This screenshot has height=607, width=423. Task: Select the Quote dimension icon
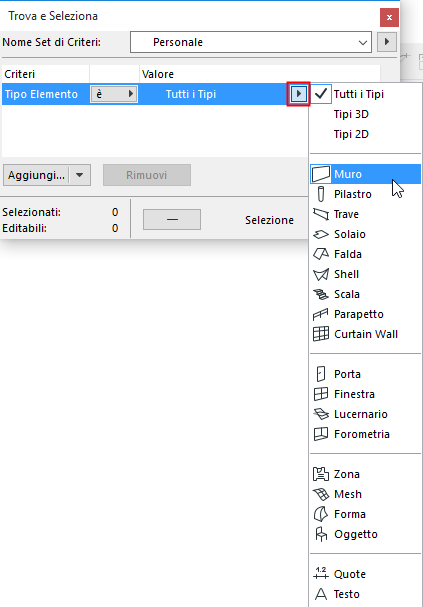click(321, 574)
